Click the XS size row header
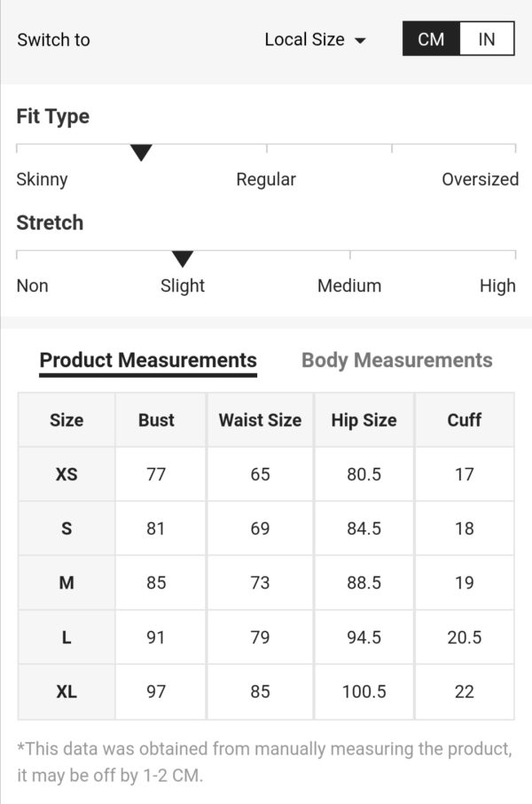Image resolution: width=532 pixels, height=804 pixels. pos(66,474)
